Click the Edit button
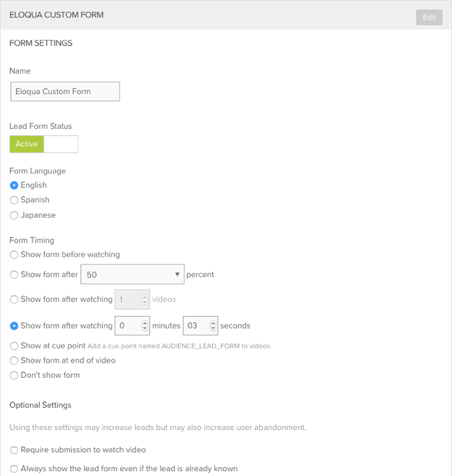This screenshot has height=476, width=452. (x=428, y=17)
